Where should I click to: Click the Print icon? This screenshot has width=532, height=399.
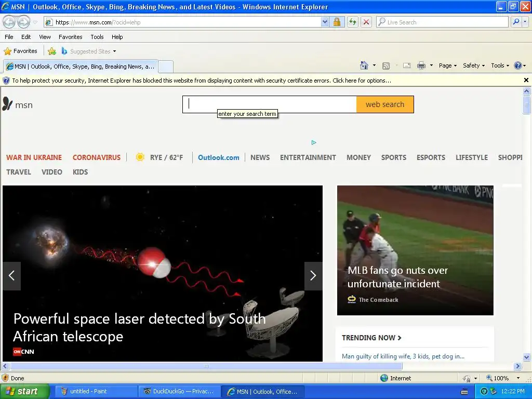pyautogui.click(x=421, y=65)
